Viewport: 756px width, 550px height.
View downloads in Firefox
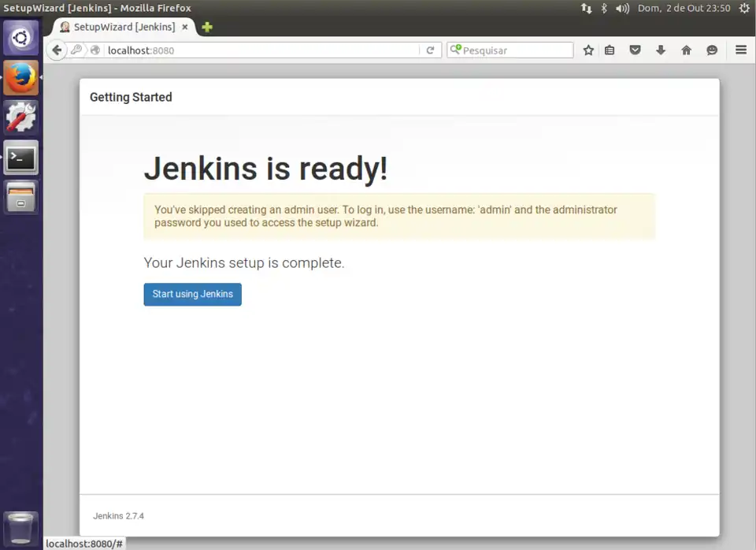coord(661,50)
